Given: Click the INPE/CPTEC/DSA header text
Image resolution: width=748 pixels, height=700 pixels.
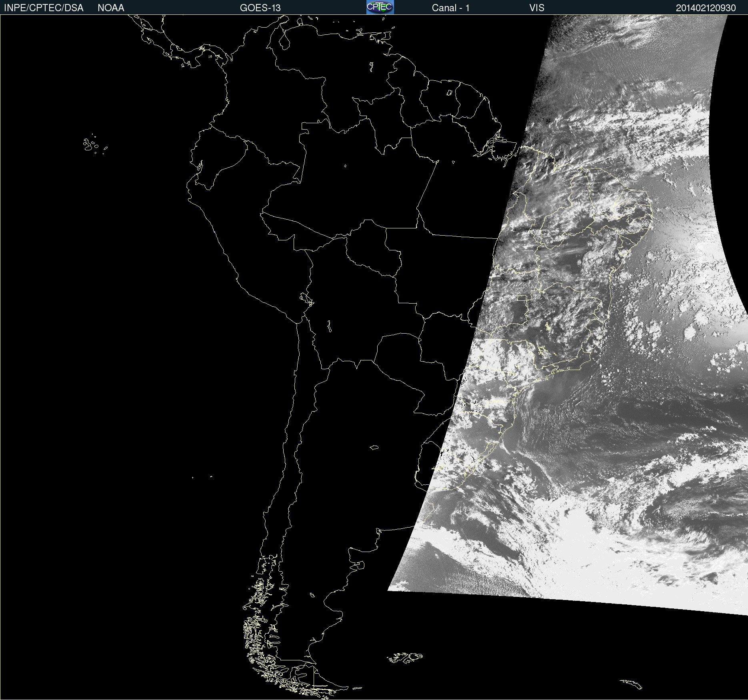Looking at the screenshot, I should click(x=44, y=8).
